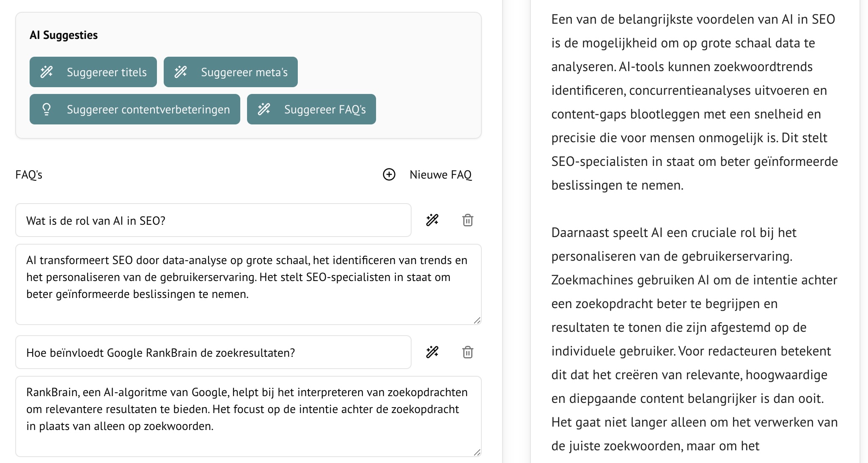Click the wand icon inside Suggereer titels
The height and width of the screenshot is (463, 868).
click(x=47, y=72)
